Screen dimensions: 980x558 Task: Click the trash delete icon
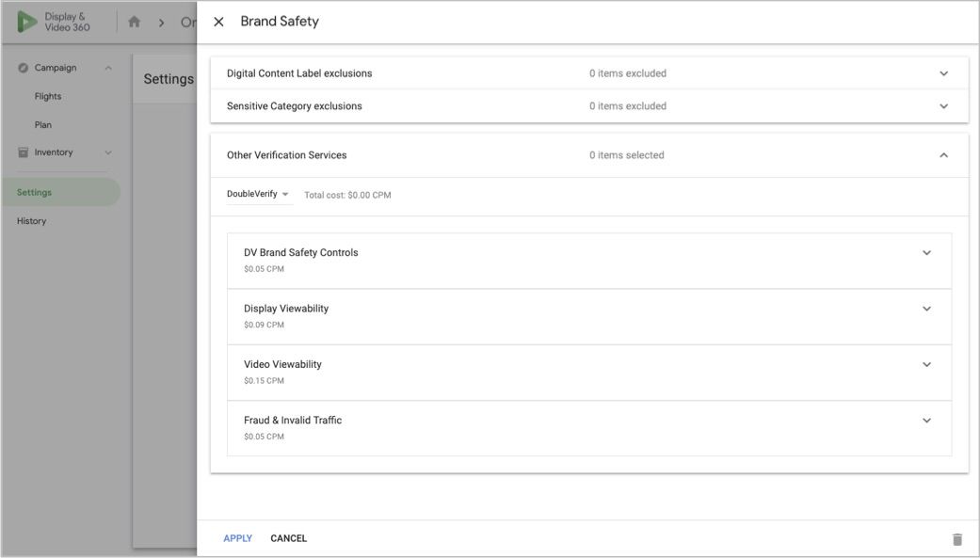[x=957, y=539]
